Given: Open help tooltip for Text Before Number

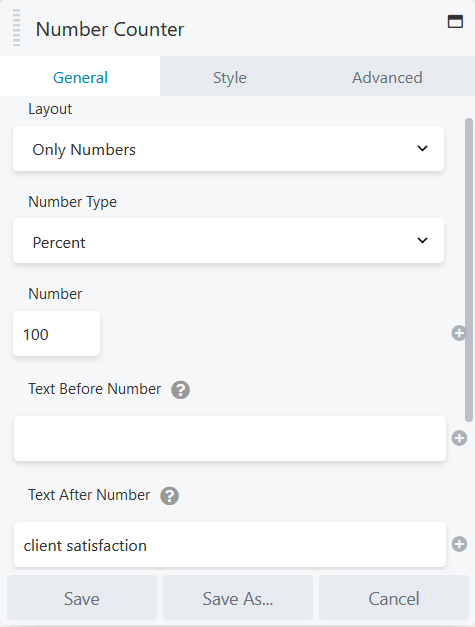Looking at the screenshot, I should pos(180,389).
